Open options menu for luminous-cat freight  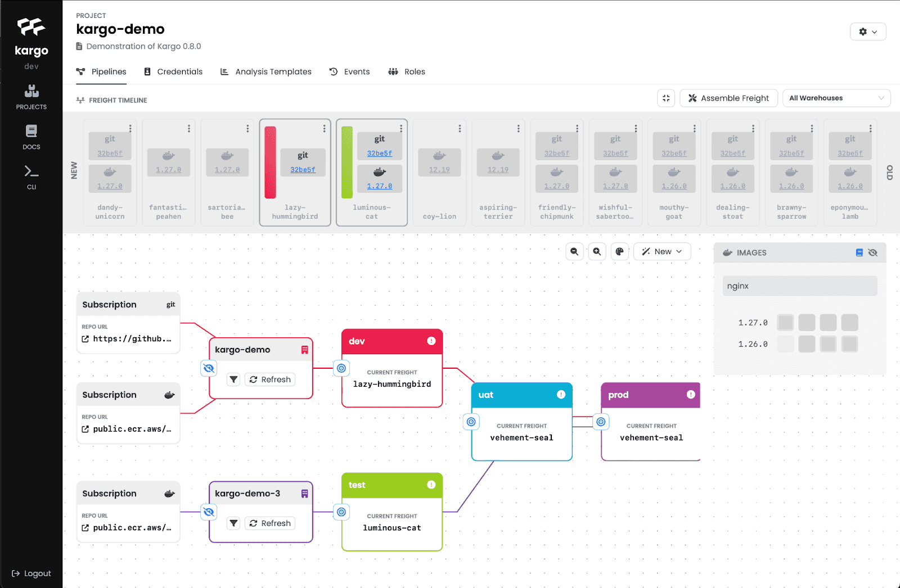pyautogui.click(x=401, y=129)
